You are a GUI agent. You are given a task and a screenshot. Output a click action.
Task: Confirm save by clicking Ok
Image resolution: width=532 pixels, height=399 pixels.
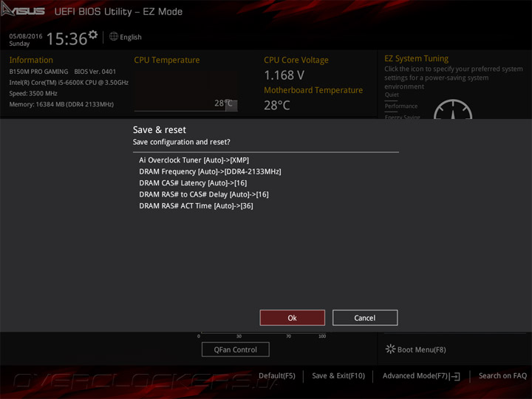pyautogui.click(x=292, y=318)
